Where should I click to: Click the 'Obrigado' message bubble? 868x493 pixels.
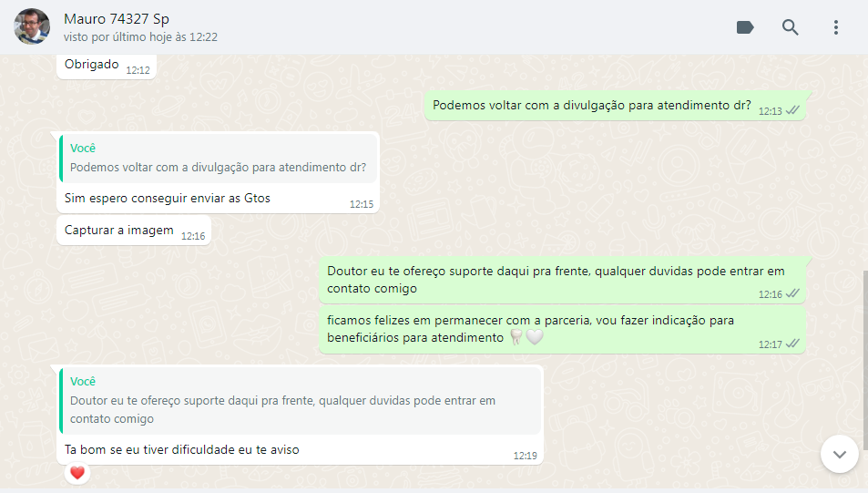107,66
